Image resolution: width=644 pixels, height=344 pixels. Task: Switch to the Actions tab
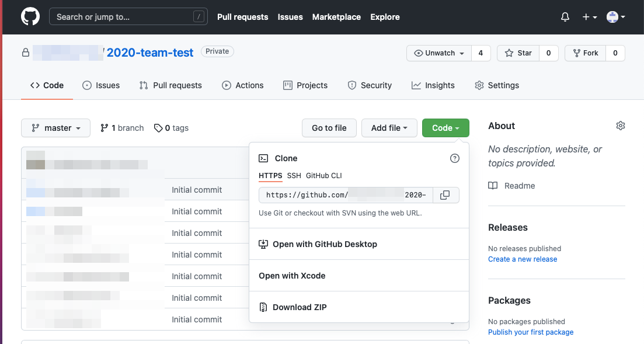click(243, 85)
